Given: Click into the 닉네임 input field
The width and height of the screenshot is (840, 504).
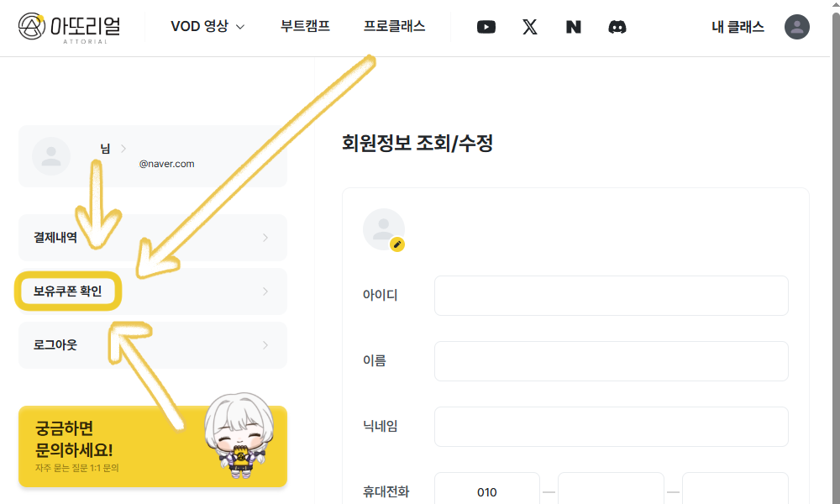Looking at the screenshot, I should [612, 427].
